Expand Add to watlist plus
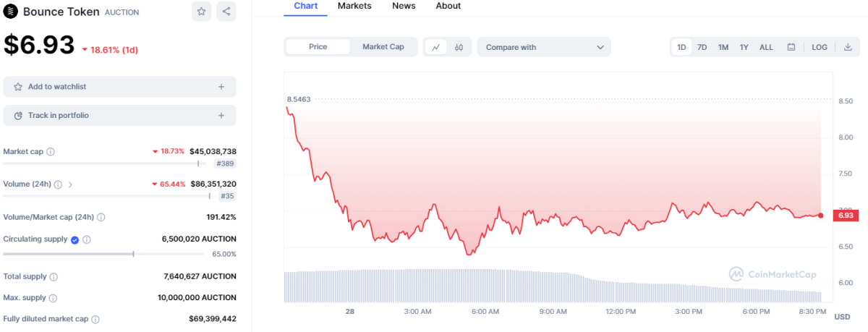 pyautogui.click(x=221, y=87)
